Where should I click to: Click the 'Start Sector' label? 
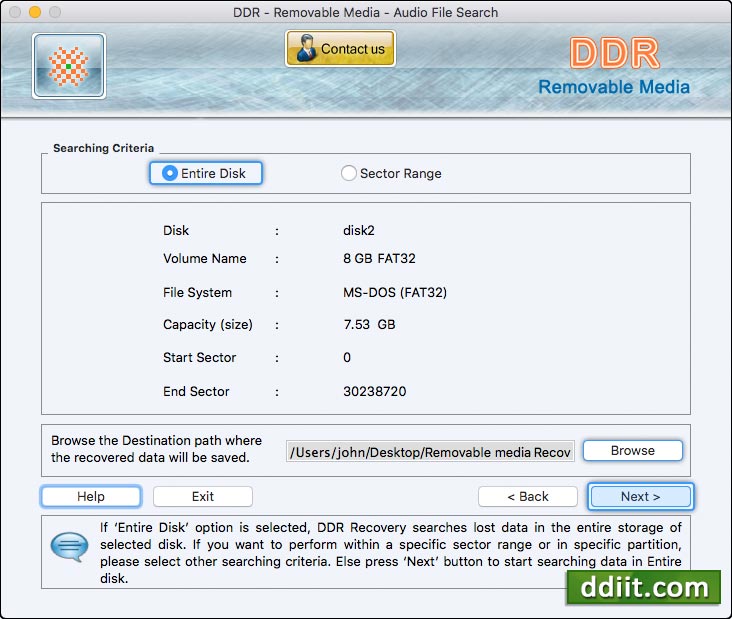click(x=199, y=358)
